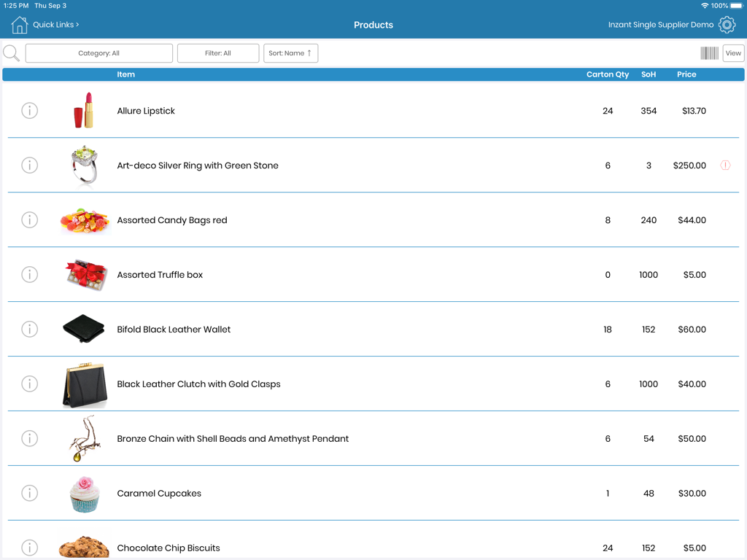Tap info icon next to Assorted Truffle box

point(29,274)
